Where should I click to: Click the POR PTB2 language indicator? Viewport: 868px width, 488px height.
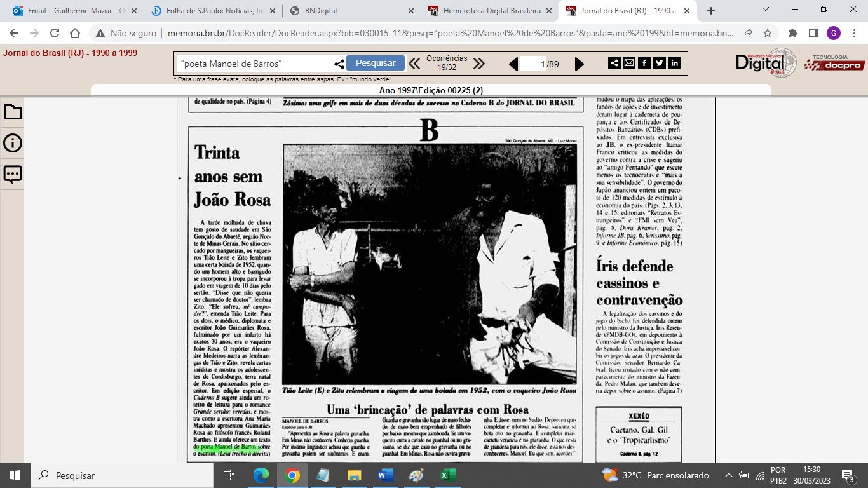pos(778,475)
